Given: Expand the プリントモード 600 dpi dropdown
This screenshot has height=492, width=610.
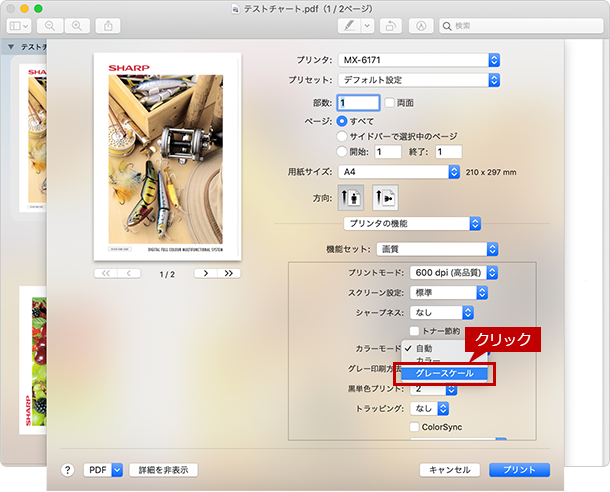Looking at the screenshot, I should click(453, 272).
